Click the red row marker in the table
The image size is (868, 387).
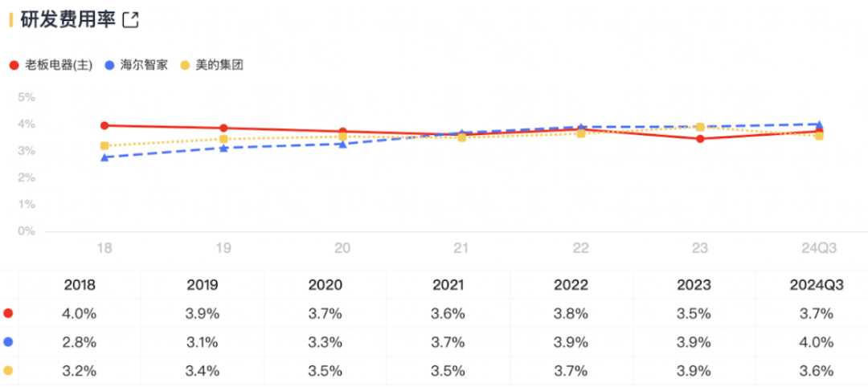tap(8, 313)
